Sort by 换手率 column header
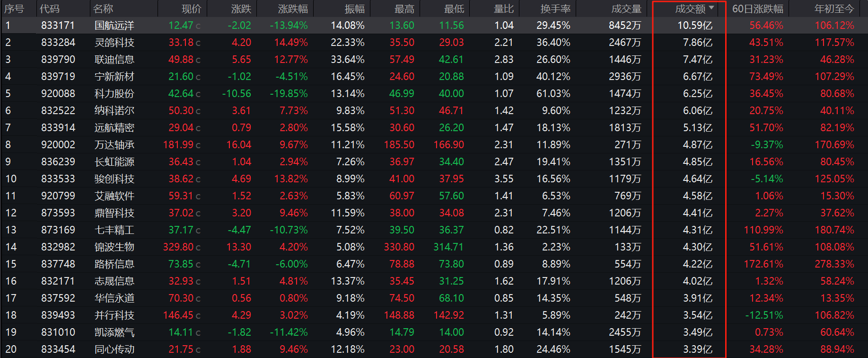Screen dimensions: 868x358 [x=555, y=9]
